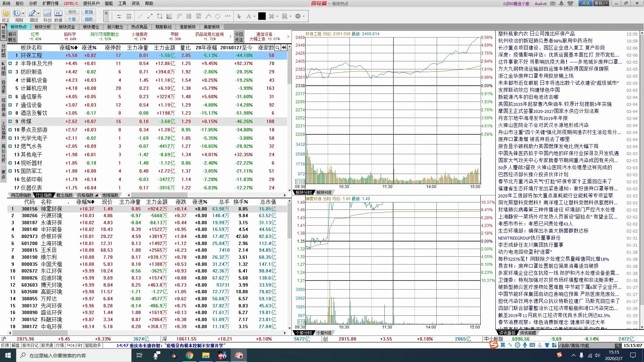Open the Windows notification center
The image size is (644, 362).
pyautogui.click(x=633, y=355)
